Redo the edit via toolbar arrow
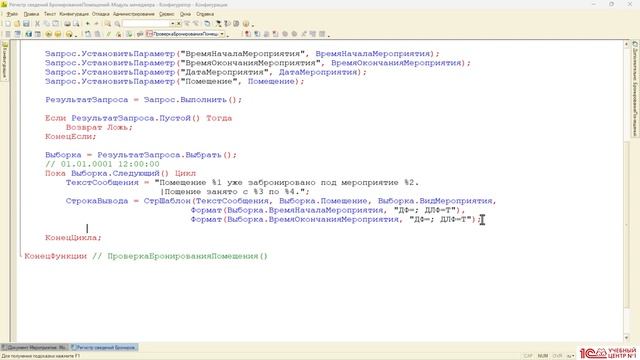Screen dimensions: 640x360 (96, 24)
